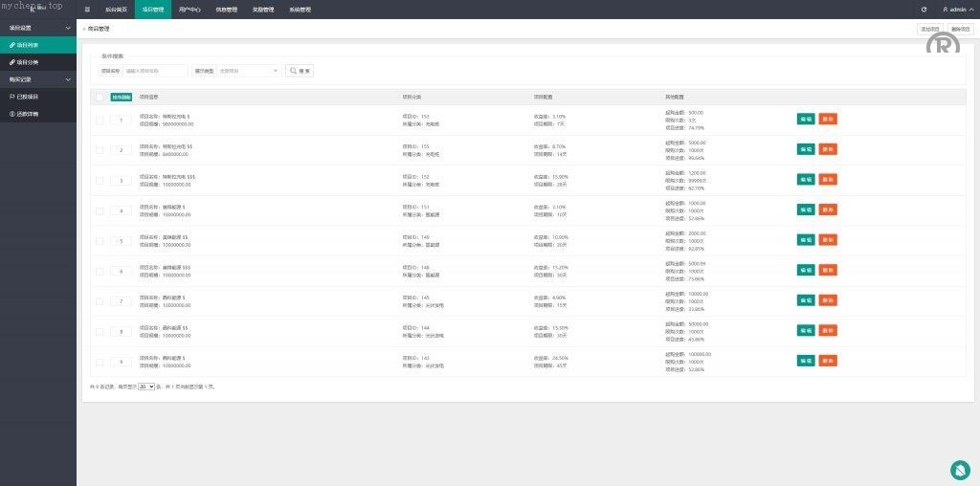This screenshot has width=980, height=486.
Task: Open the per-page count dropdown showing 20
Action: pyautogui.click(x=146, y=387)
